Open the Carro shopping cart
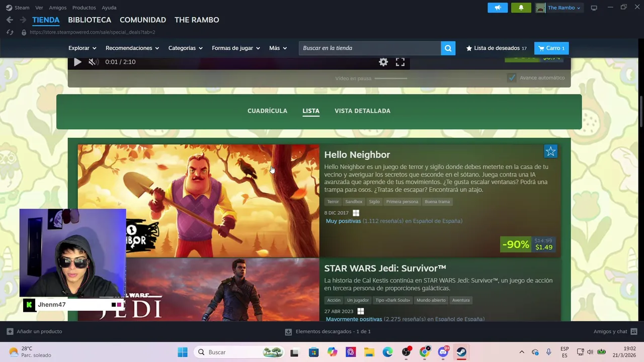 pyautogui.click(x=551, y=48)
